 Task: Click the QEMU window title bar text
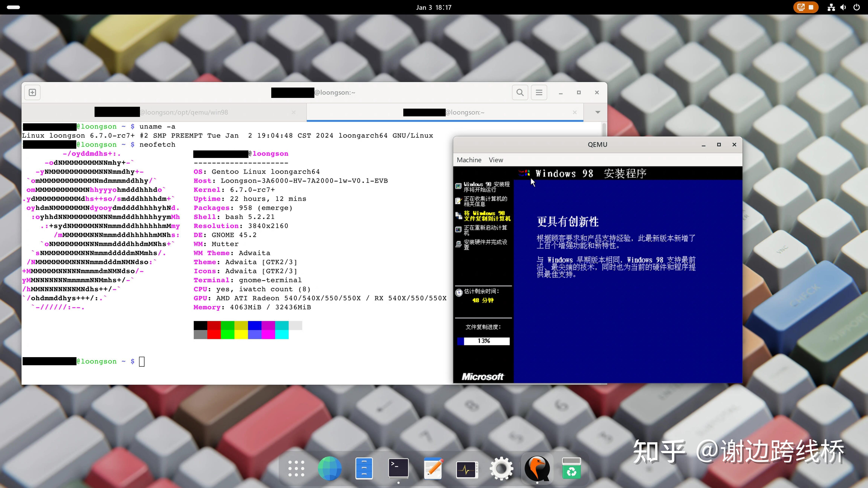597,144
